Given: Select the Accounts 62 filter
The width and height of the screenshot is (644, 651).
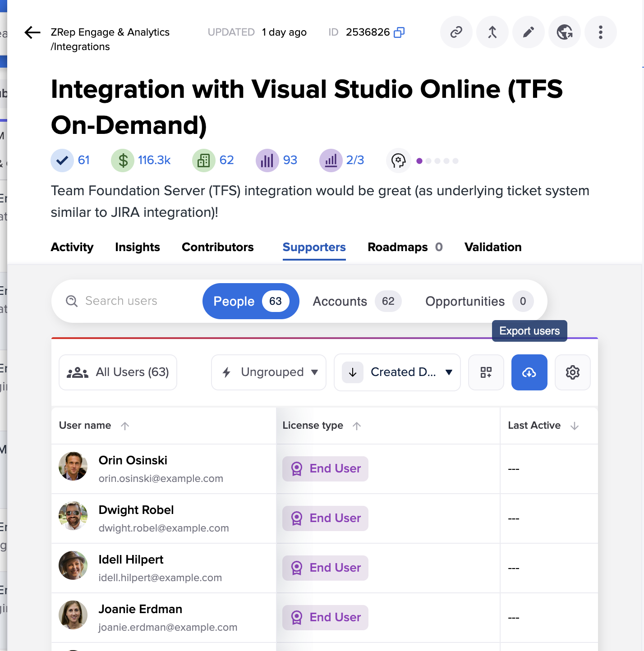Looking at the screenshot, I should coord(357,301).
